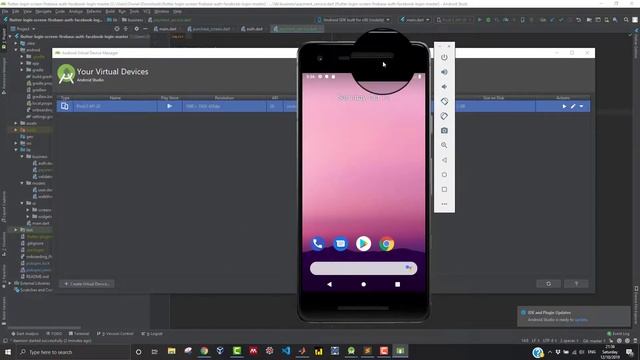Click the Debug bug icon in toolbar
Screen dimensions: 640x360
[x=488, y=20]
